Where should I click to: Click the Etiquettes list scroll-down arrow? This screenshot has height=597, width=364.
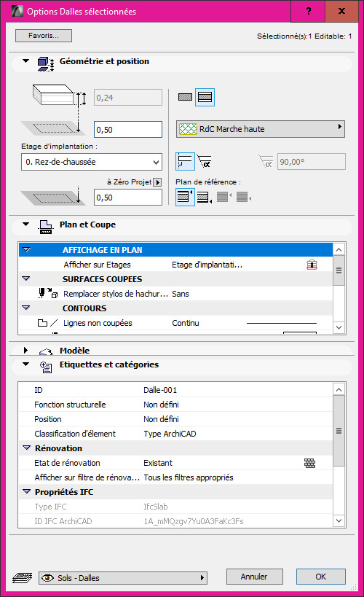click(339, 520)
